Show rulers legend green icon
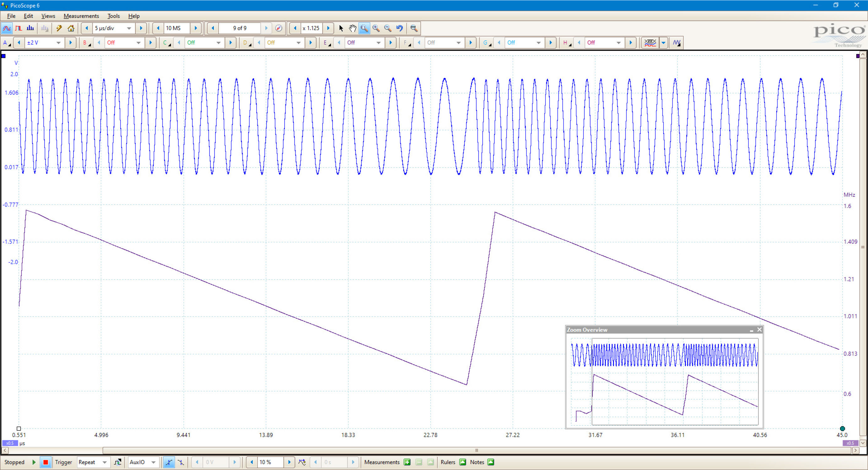The width and height of the screenshot is (868, 470). [x=463, y=462]
